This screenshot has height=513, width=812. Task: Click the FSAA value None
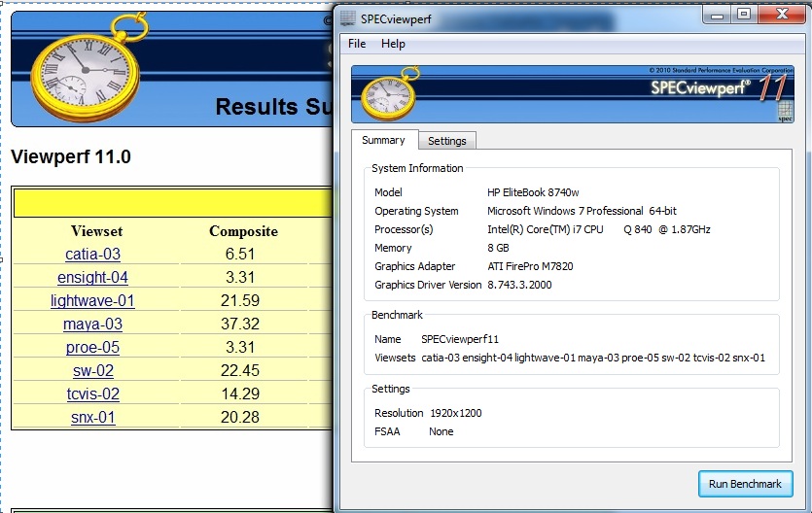click(x=441, y=431)
